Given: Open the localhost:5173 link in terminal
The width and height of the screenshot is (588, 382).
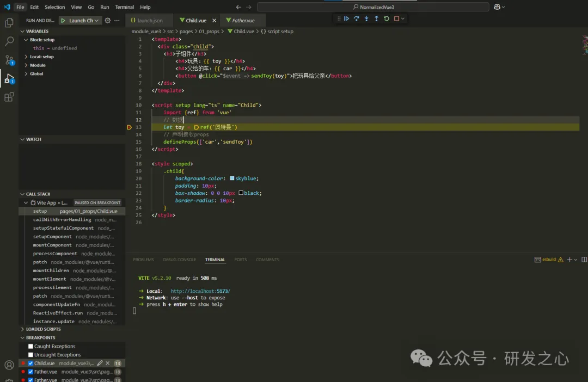Looking at the screenshot, I should click(200, 291).
